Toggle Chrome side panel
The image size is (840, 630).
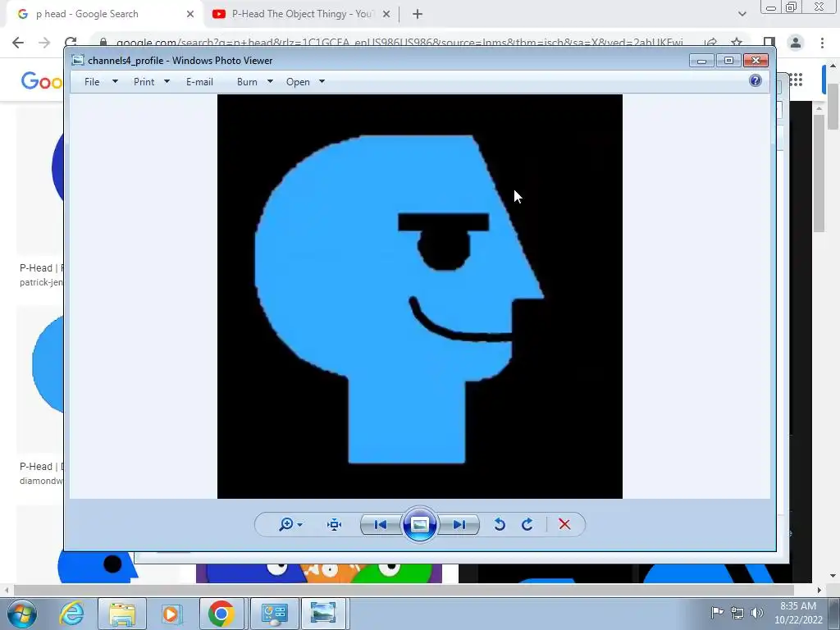(769, 43)
